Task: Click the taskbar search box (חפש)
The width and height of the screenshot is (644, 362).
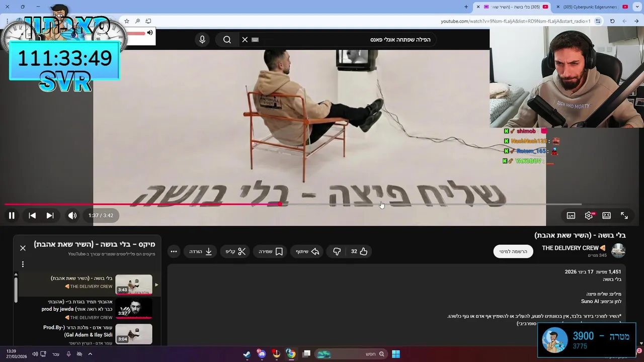Action: click(x=351, y=354)
